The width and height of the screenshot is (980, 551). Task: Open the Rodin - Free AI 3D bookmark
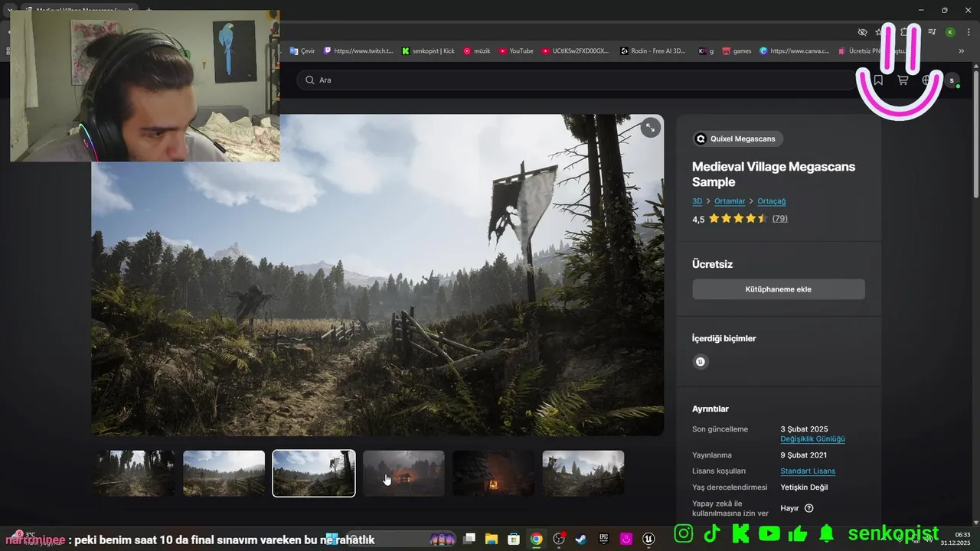[653, 51]
